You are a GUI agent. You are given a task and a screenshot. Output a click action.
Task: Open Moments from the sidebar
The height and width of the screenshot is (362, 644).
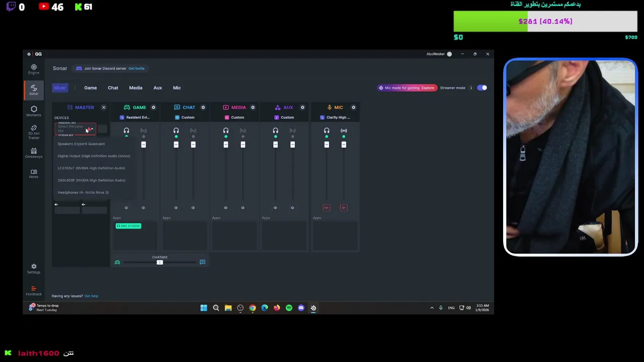(x=34, y=111)
